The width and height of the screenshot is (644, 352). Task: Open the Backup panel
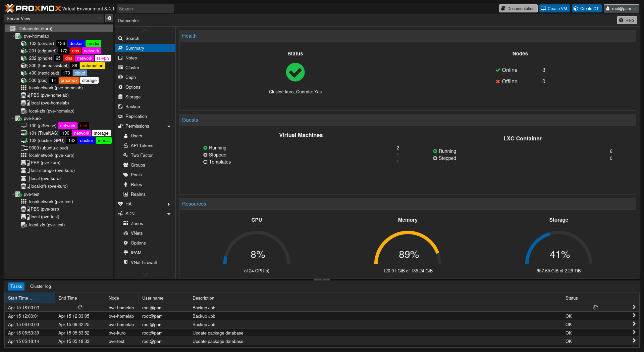[x=132, y=106]
